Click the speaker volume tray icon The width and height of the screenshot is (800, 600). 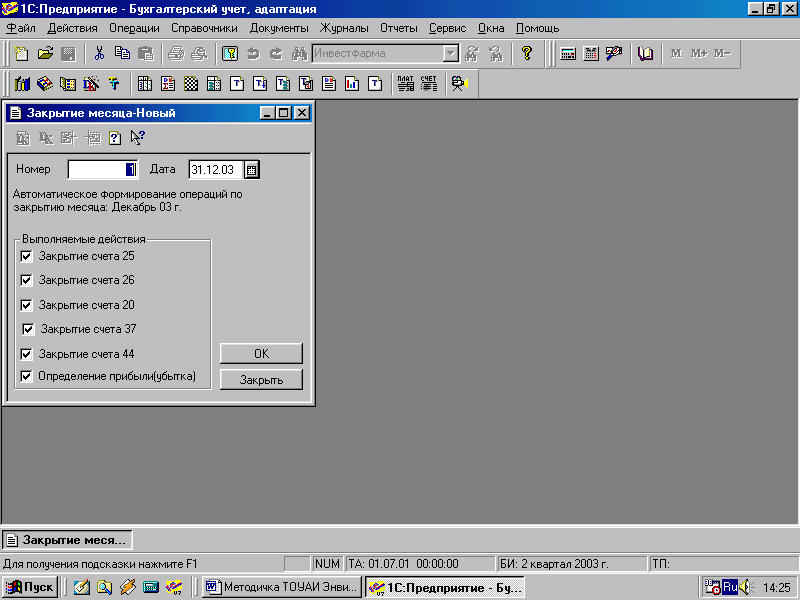(744, 587)
